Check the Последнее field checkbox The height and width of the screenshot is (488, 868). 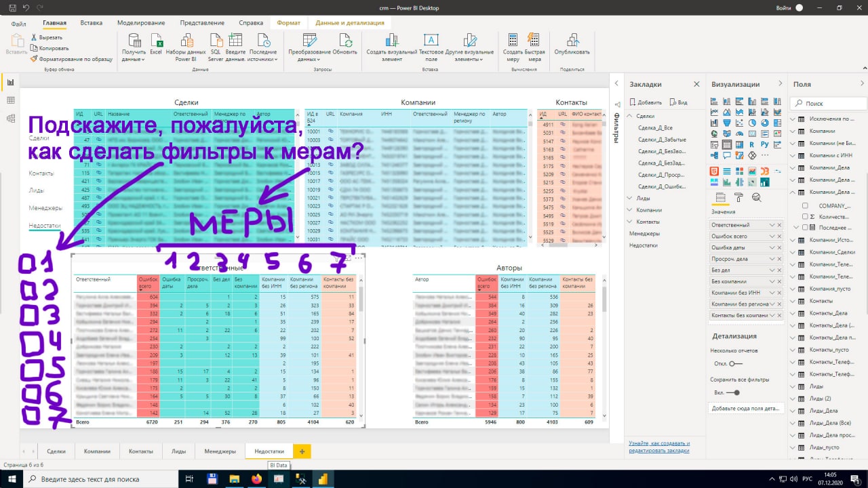805,228
